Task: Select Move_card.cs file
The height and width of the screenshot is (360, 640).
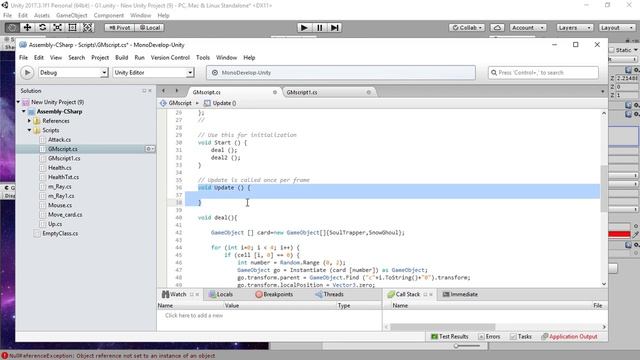Action: [65, 215]
